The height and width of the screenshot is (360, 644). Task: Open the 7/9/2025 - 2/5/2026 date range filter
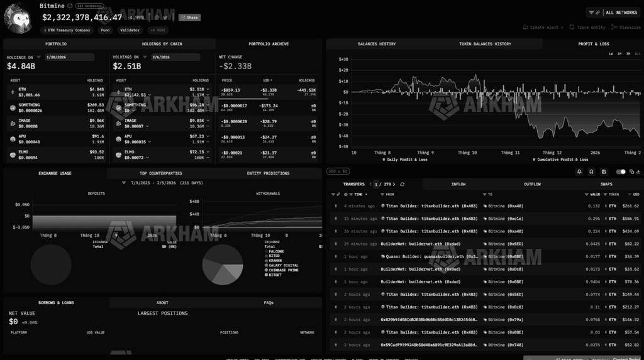[162, 183]
